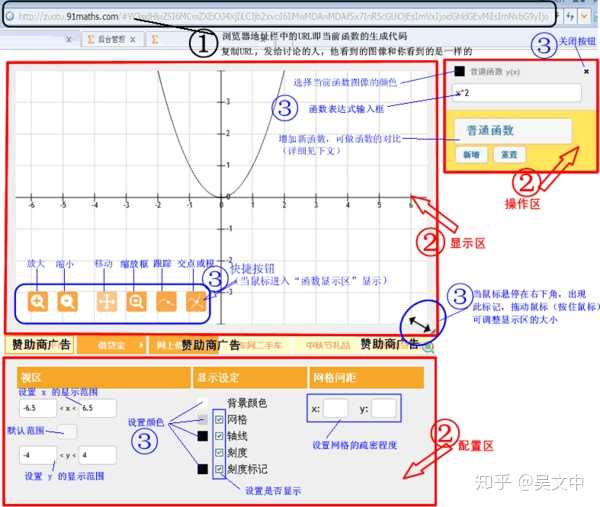Click the default range button in 视区

[x=68, y=431]
